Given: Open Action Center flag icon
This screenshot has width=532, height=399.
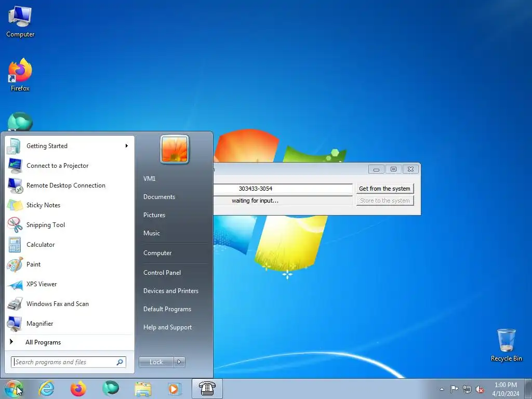Looking at the screenshot, I should [x=454, y=389].
